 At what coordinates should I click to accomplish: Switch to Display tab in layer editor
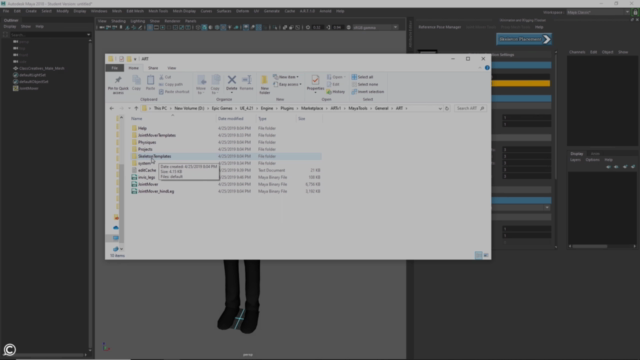[577, 154]
